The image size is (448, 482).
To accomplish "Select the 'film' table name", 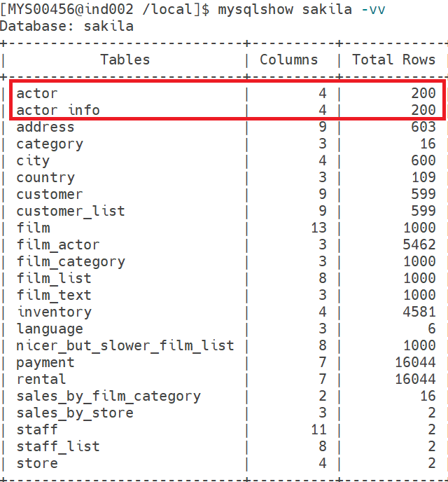I will 33,228.
